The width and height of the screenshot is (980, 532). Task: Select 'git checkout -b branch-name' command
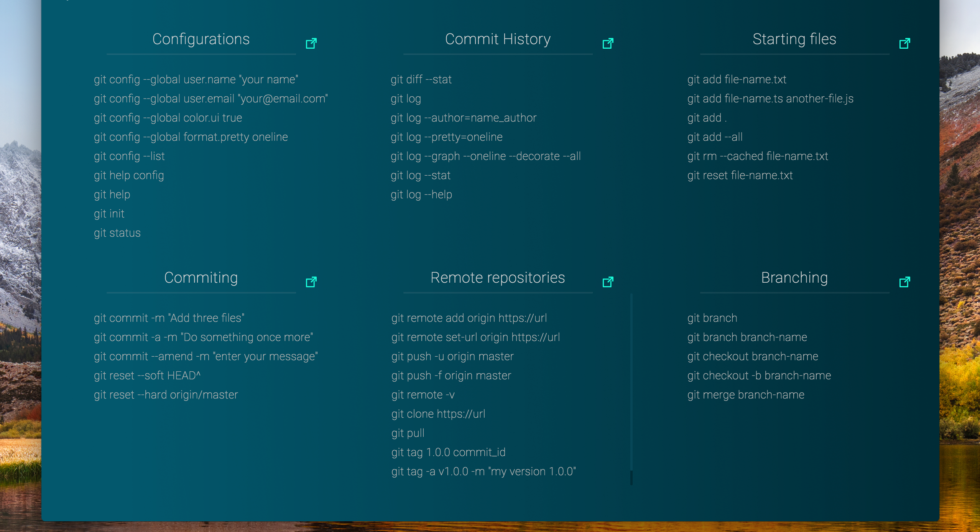(759, 376)
